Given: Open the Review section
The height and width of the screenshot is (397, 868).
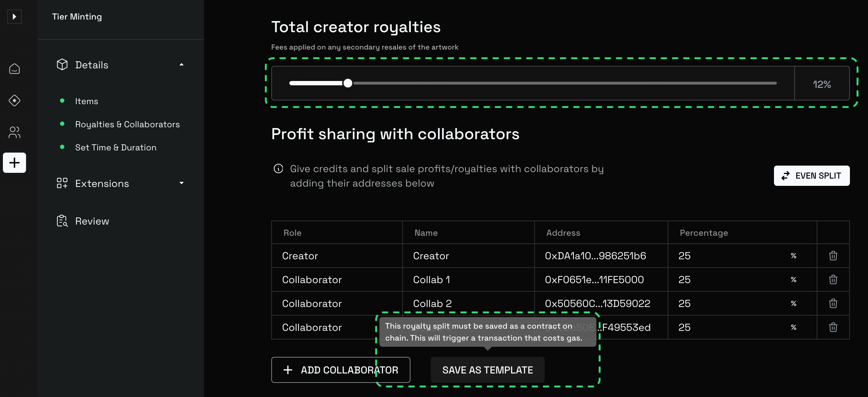Looking at the screenshot, I should (x=92, y=221).
